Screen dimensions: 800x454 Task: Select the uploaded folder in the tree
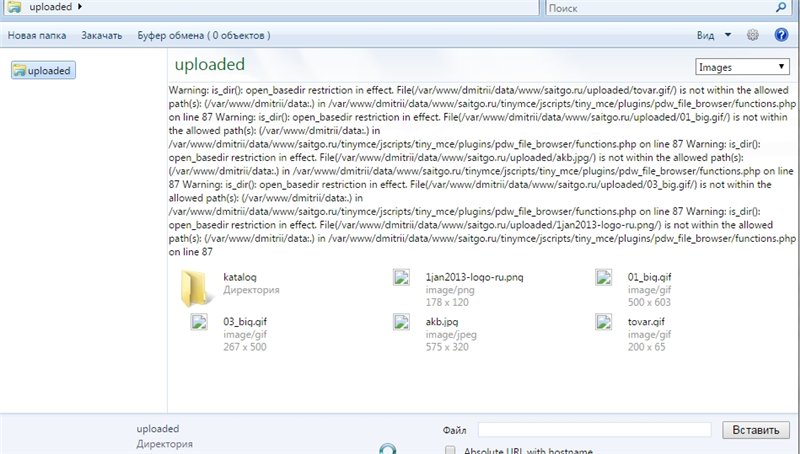point(43,70)
